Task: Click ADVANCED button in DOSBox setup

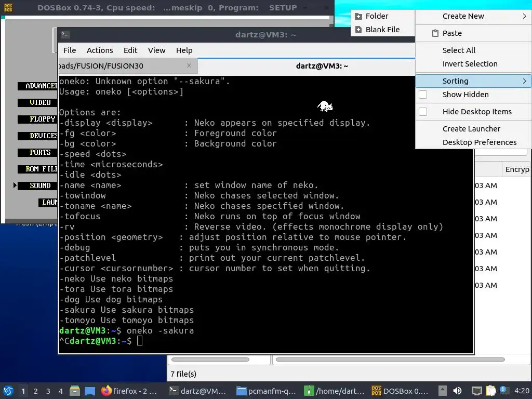Action: tap(37, 86)
